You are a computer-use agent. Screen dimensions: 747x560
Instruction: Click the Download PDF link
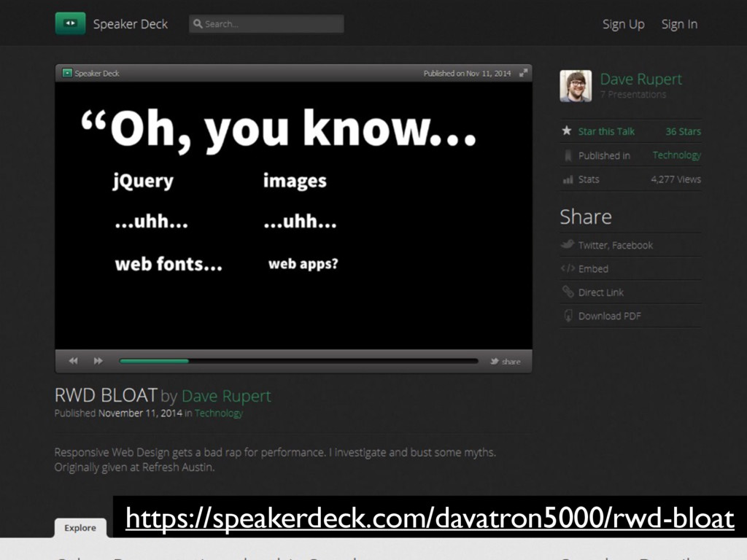[x=609, y=316]
